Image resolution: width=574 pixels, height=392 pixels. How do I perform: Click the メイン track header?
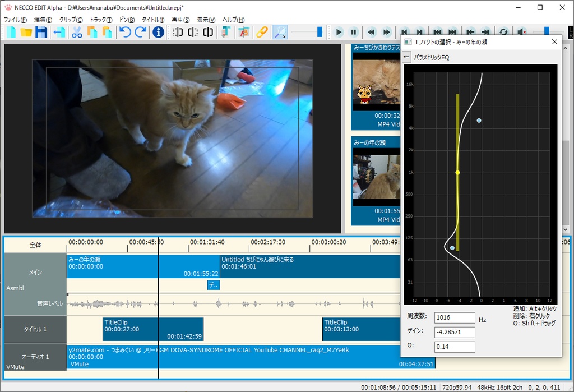[35, 272]
